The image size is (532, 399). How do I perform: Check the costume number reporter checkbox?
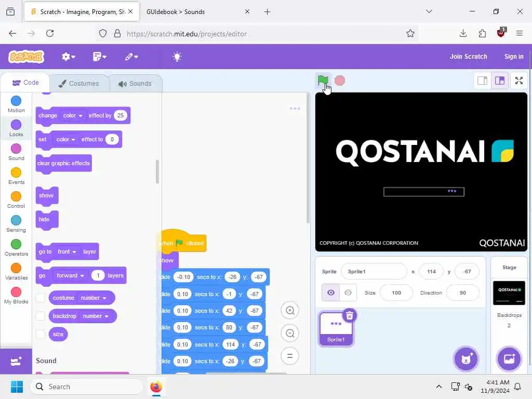(41, 298)
